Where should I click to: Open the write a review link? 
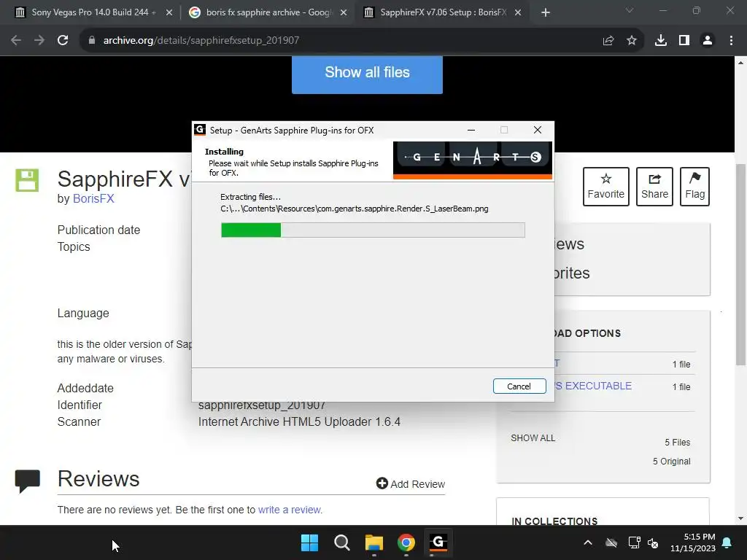(x=290, y=510)
